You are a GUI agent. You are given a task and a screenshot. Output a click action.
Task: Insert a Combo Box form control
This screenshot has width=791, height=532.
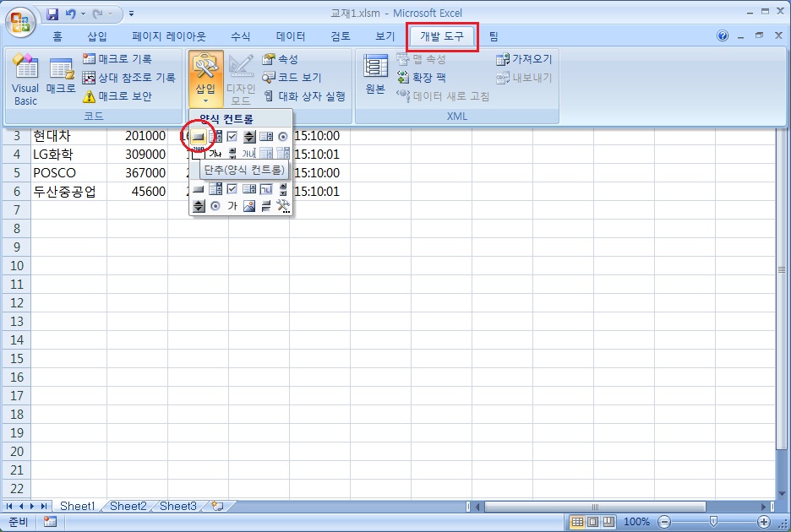pos(216,136)
